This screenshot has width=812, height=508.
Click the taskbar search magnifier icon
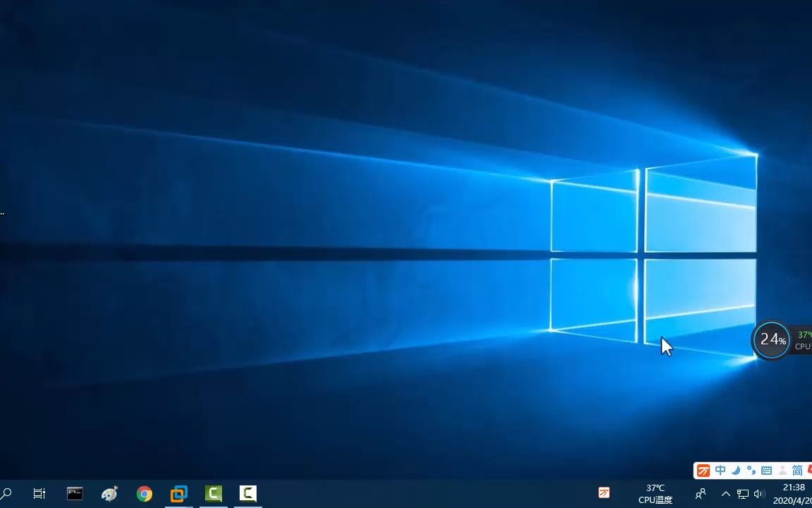tap(6, 493)
